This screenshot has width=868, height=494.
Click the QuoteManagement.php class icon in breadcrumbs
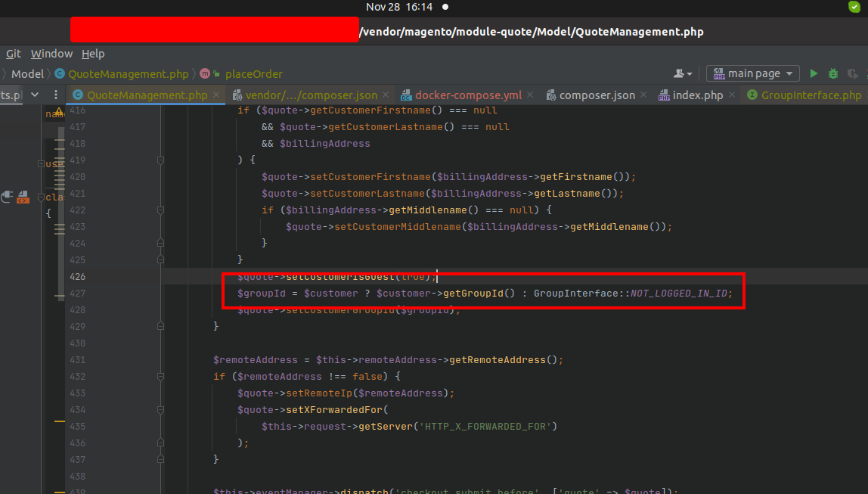[x=58, y=74]
